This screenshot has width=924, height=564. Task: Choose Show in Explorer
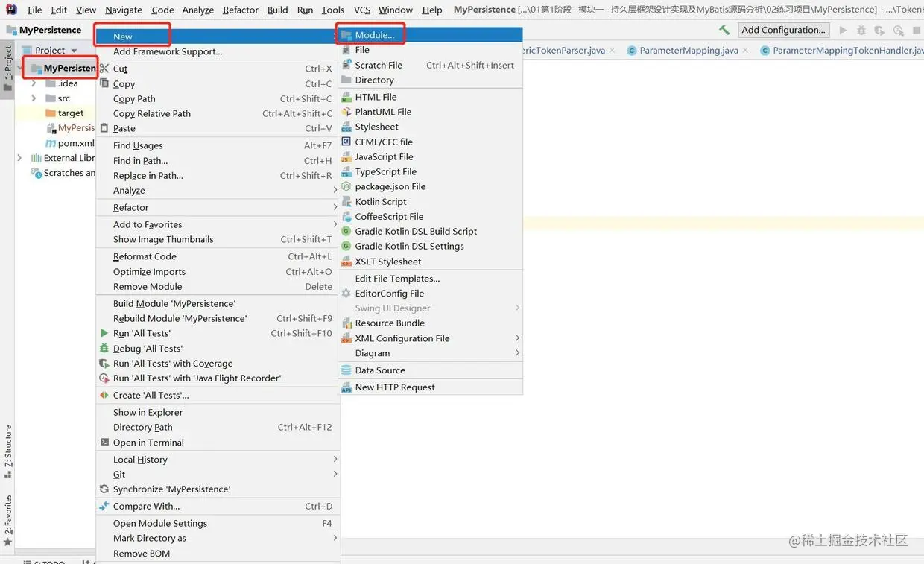tap(218, 412)
